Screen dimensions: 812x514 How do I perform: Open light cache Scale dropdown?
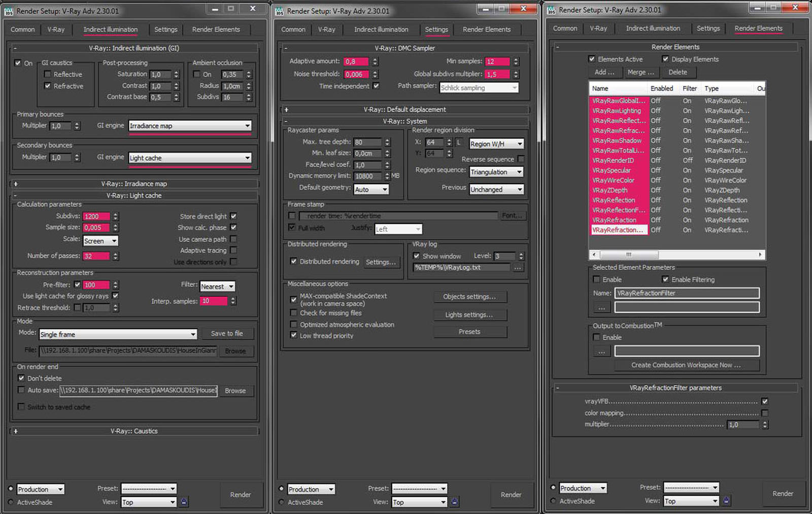tap(100, 241)
